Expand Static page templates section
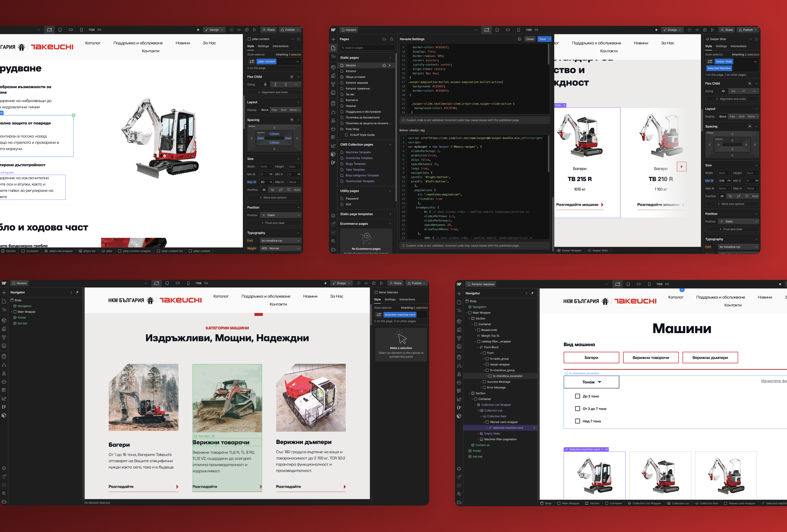This screenshot has width=787, height=532. click(x=390, y=214)
